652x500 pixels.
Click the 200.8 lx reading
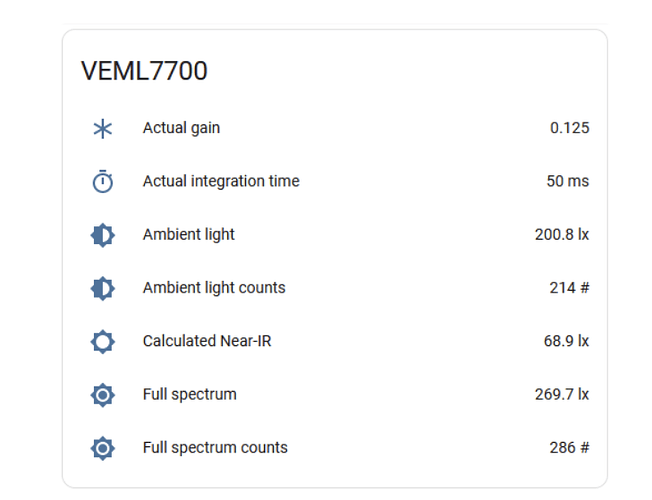coord(562,235)
